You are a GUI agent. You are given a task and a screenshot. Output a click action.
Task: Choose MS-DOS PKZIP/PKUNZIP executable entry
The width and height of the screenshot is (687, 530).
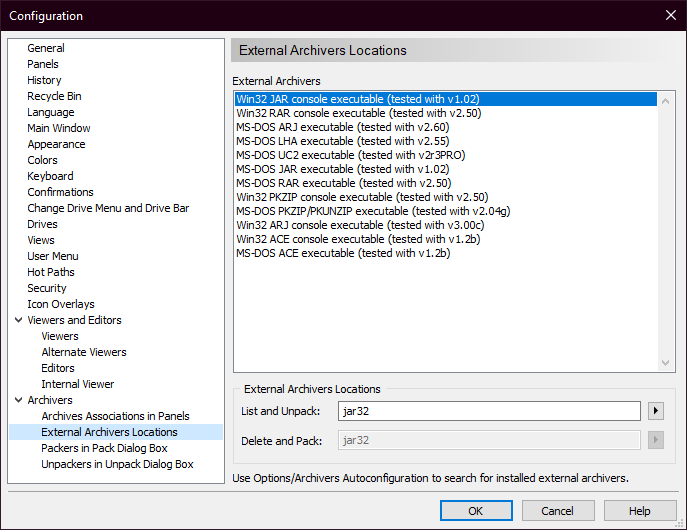pyautogui.click(x=373, y=211)
